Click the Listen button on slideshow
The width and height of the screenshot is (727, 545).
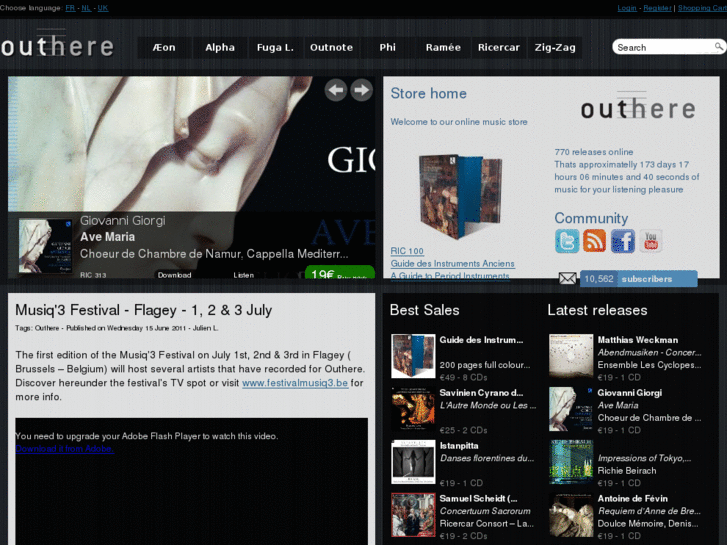coord(243,275)
